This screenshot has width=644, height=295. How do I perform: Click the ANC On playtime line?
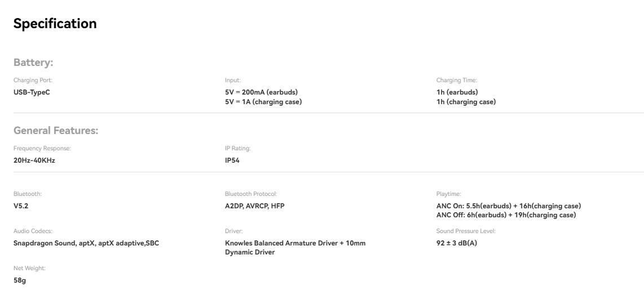tap(508, 205)
